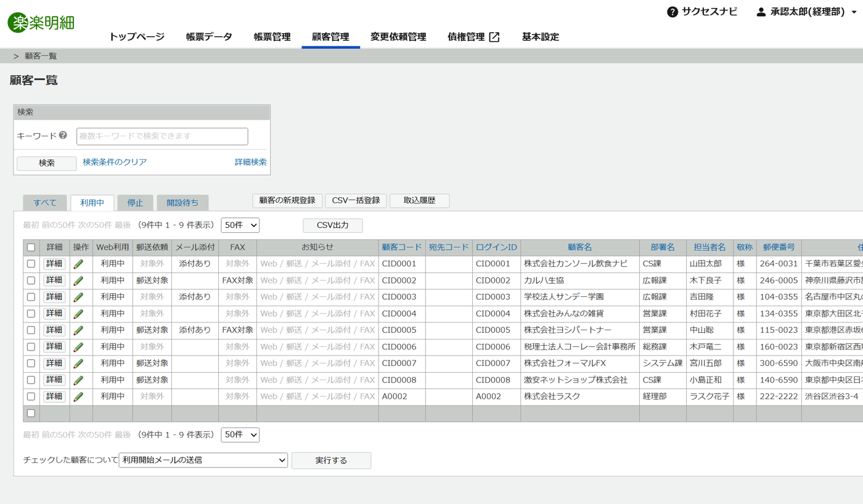Screen dimensions: 863x504
Task: Edit pencil icon for 株式会社フォーマルFX row
Action: pos(78,364)
